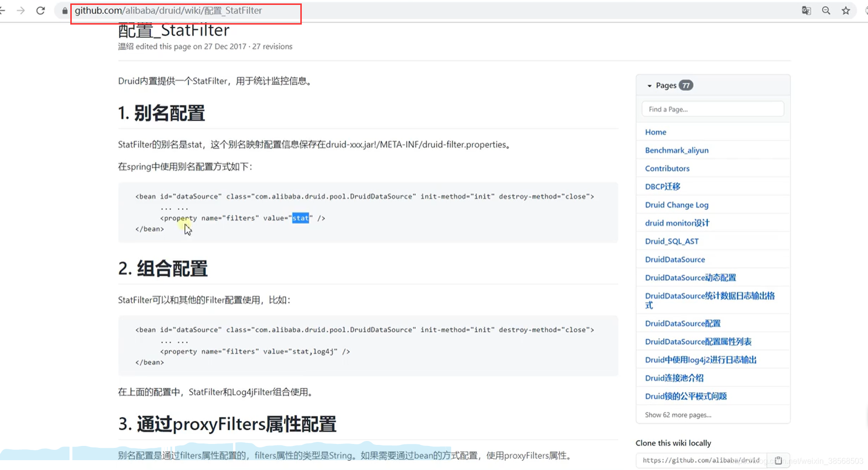The height and width of the screenshot is (470, 868).
Task: Click the Find a Page search field
Action: click(x=713, y=109)
